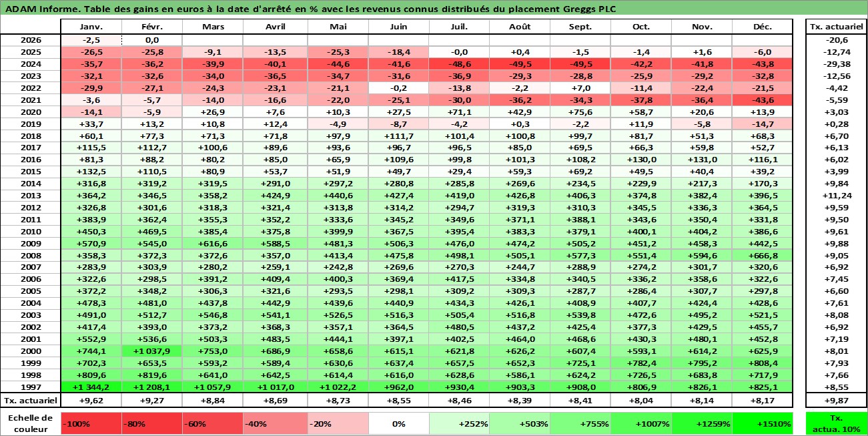The width and height of the screenshot is (868, 436).
Task: Pick the -80% red legend swatch
Action: [151, 423]
